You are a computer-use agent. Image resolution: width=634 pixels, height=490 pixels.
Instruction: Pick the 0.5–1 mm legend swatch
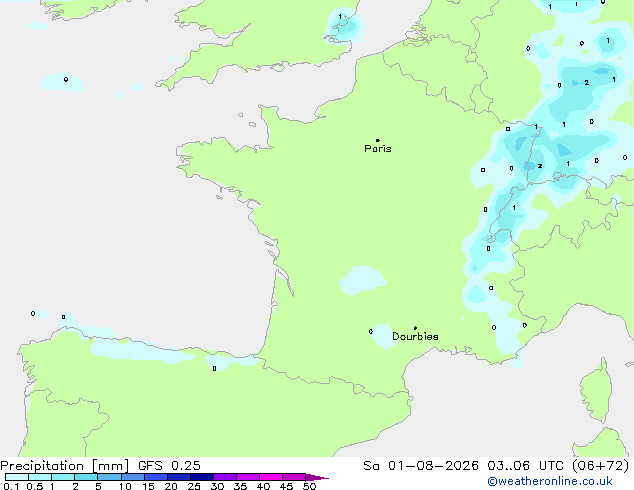[x=40, y=477]
